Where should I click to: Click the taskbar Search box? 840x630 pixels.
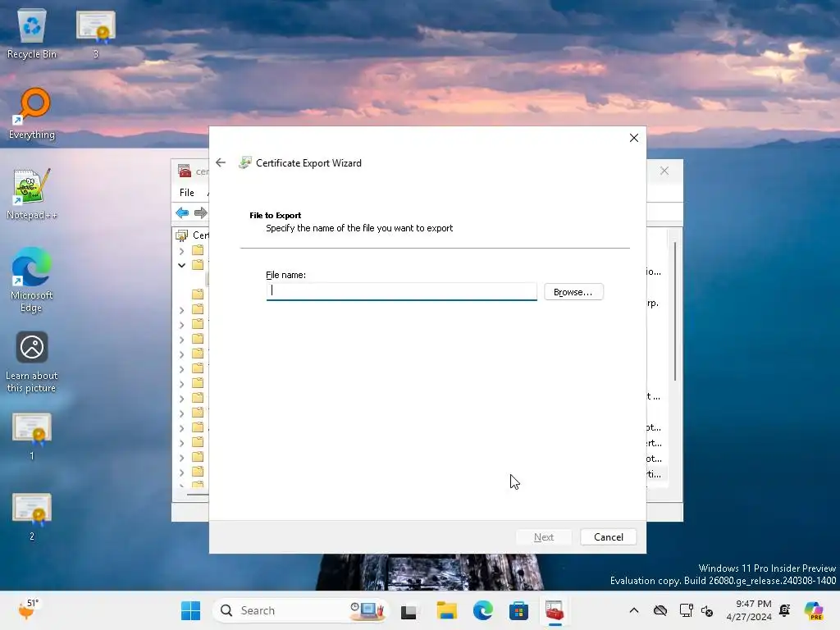[x=300, y=610]
